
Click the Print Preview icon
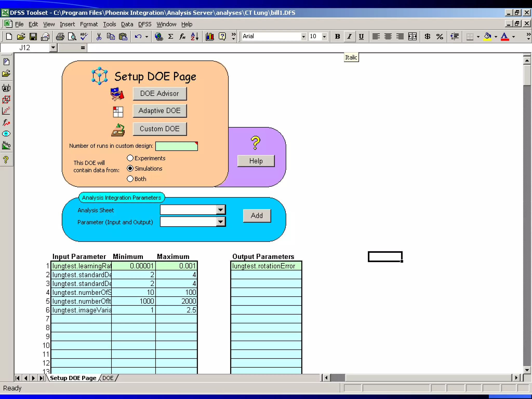[72, 37]
